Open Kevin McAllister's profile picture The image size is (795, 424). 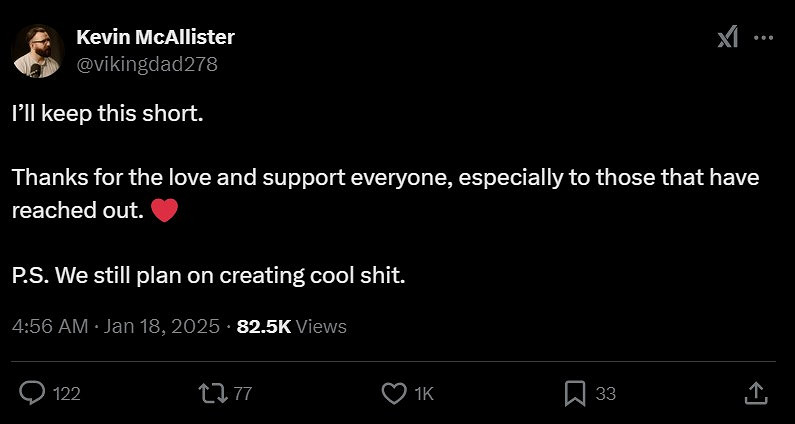coord(39,50)
